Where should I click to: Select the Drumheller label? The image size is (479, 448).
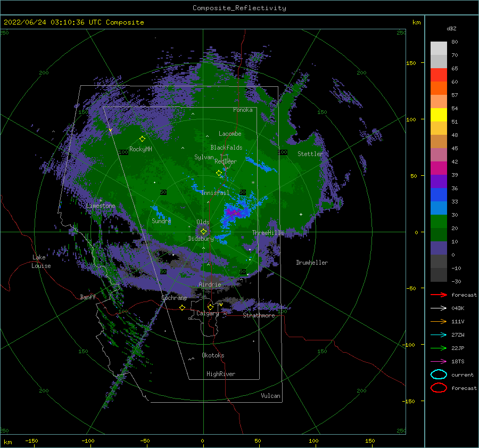pyautogui.click(x=312, y=263)
